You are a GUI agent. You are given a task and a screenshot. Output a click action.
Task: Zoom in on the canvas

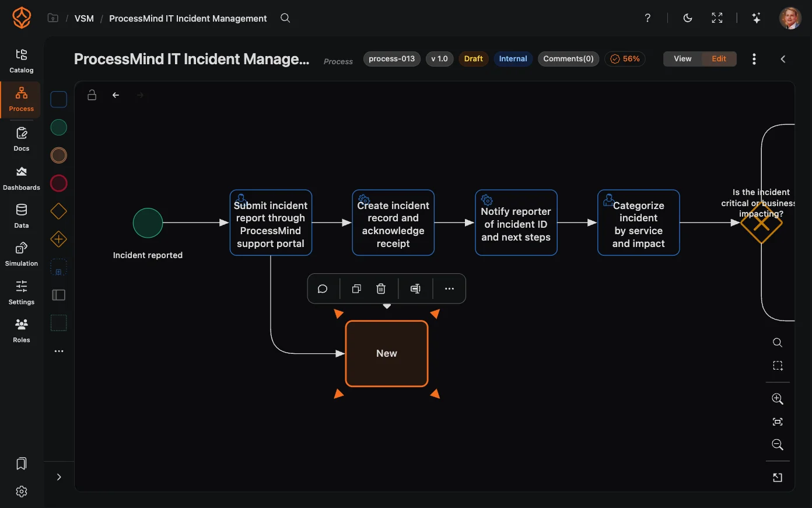[778, 399]
